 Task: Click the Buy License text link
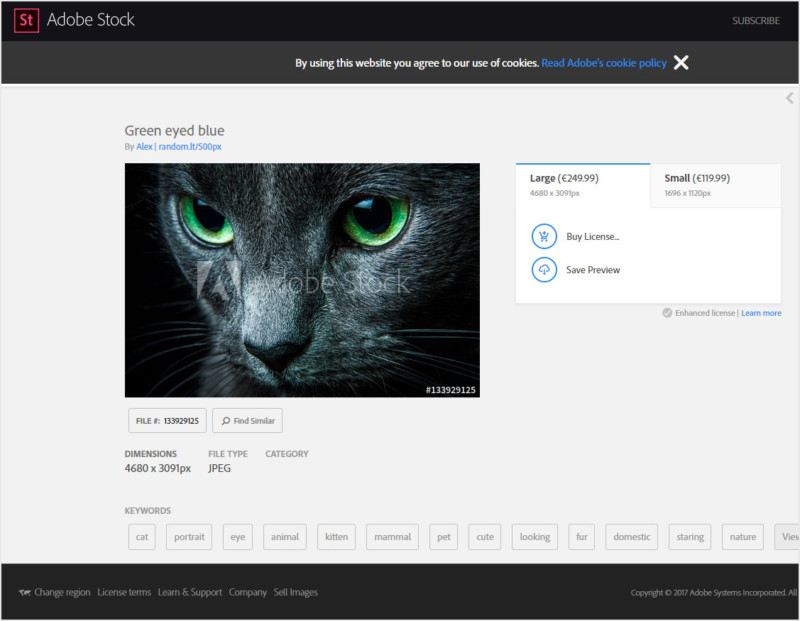pyautogui.click(x=593, y=237)
